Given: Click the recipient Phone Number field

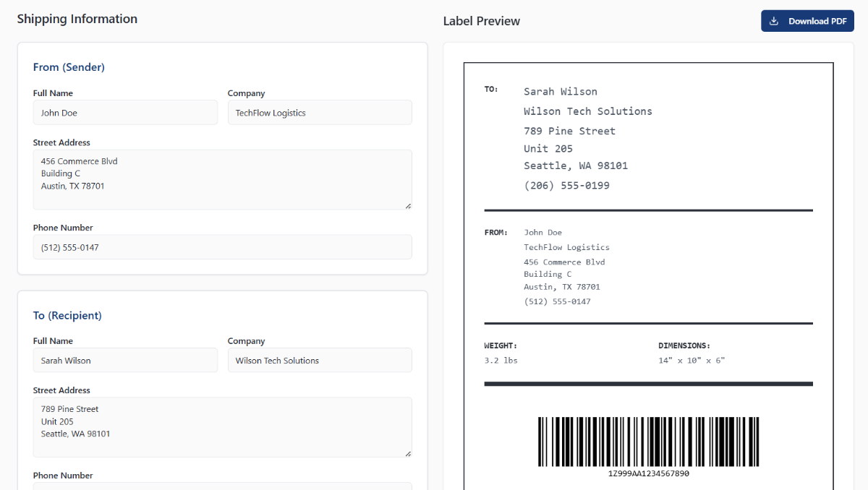Looking at the screenshot, I should click(x=222, y=487).
